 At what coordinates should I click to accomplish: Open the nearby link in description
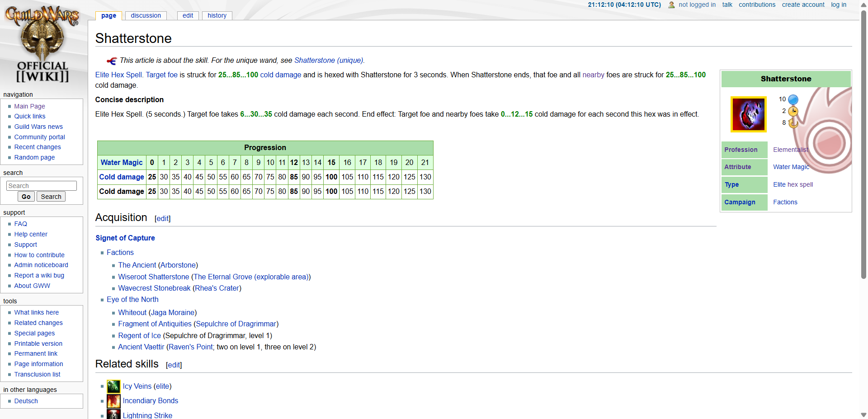(593, 75)
